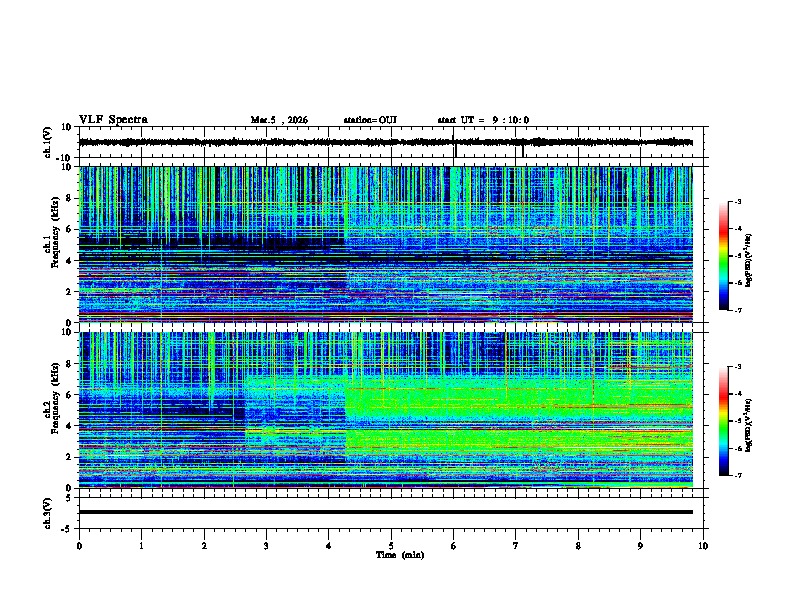The width and height of the screenshot is (792, 612).
Task: Click the "6" kHz tick on ch.1 axis
Action: (70, 229)
